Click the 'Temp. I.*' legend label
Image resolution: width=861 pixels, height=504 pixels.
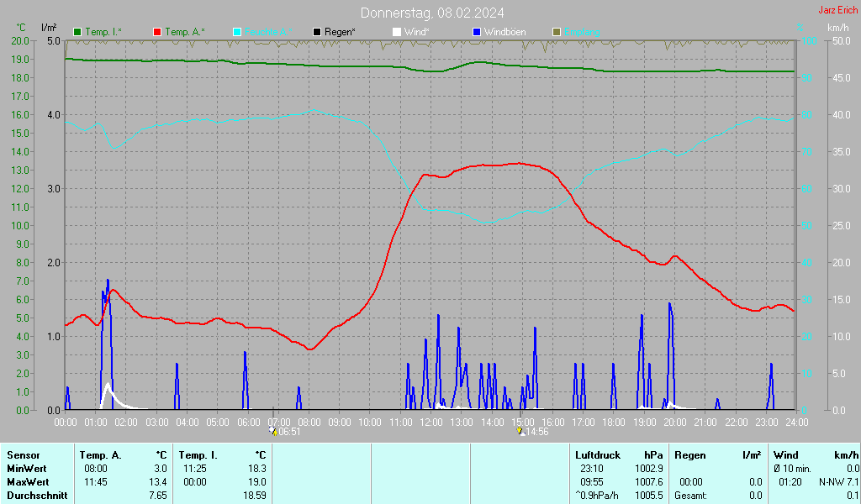click(103, 33)
